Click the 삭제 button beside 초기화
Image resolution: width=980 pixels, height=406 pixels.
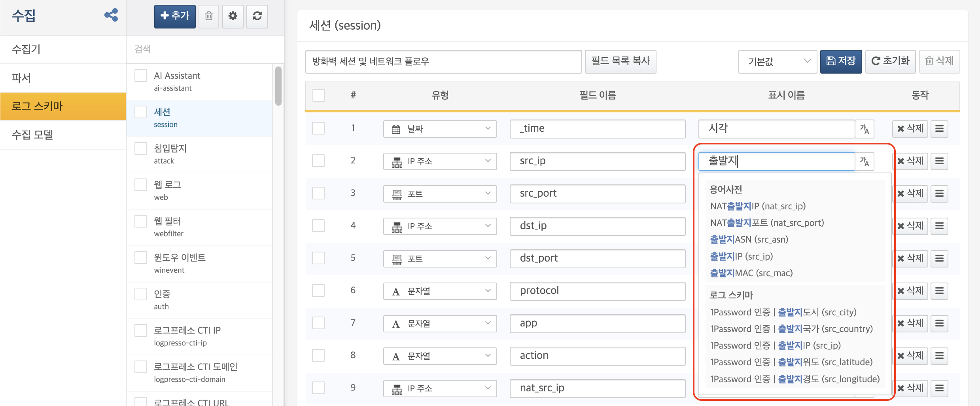pos(939,61)
